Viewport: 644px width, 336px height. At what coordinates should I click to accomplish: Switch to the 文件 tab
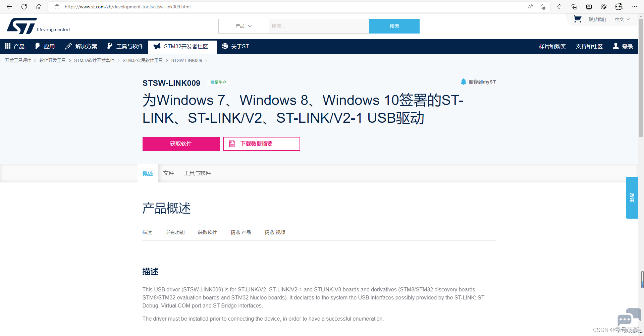tap(168, 173)
